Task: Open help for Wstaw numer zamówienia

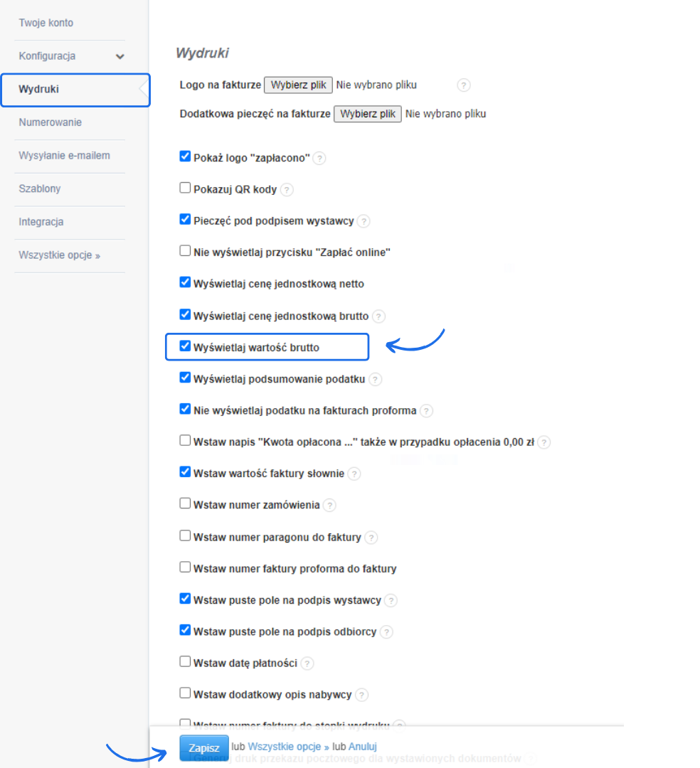Action: click(329, 505)
